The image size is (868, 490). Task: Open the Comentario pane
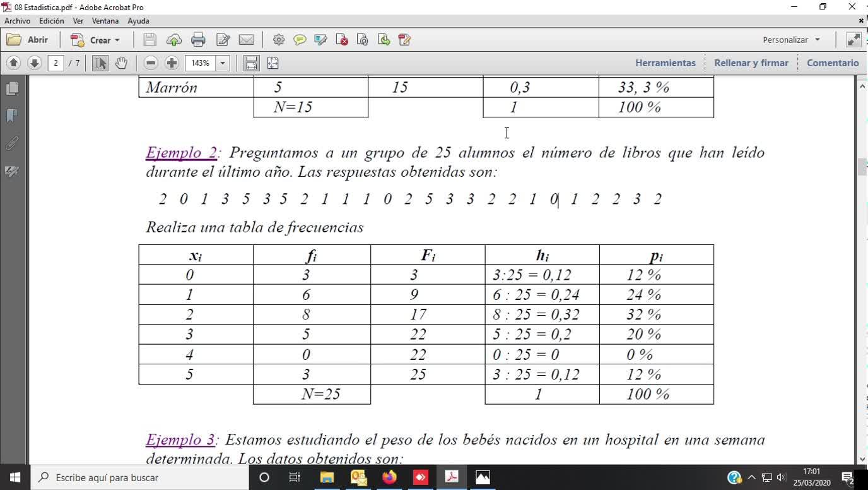(833, 63)
